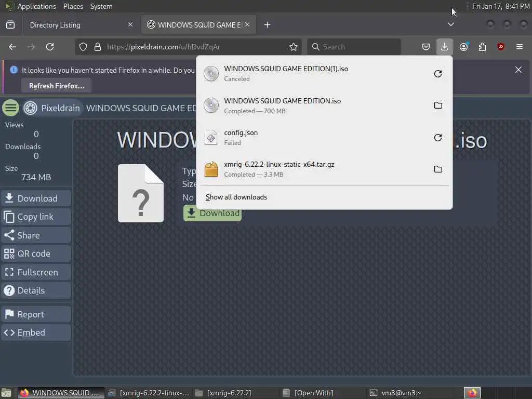Close the Directory Listing tab
Image resolution: width=532 pixels, height=399 pixels.
coord(130,24)
